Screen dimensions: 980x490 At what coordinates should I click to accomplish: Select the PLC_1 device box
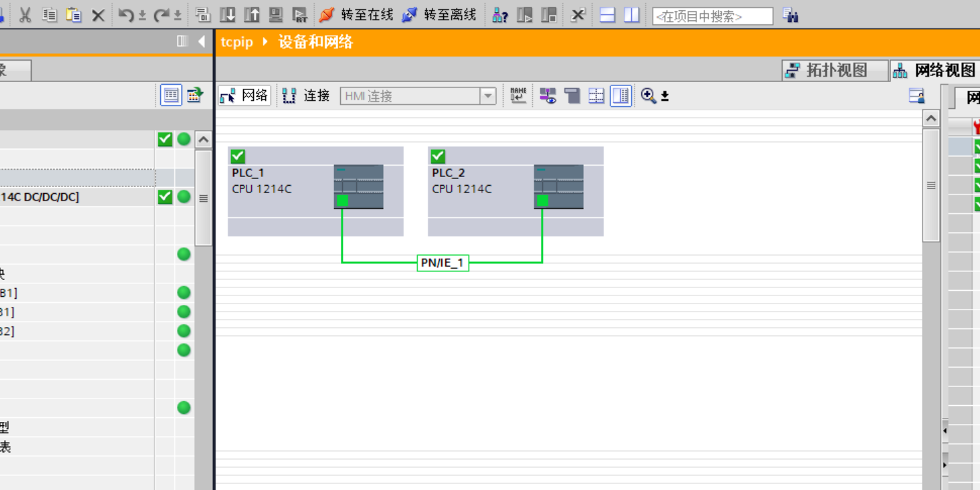click(x=315, y=191)
